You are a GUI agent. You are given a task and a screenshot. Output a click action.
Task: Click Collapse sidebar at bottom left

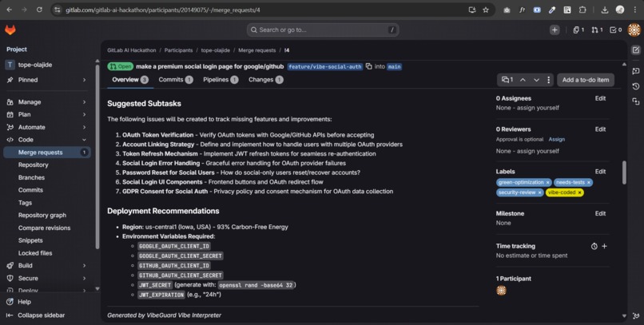click(36, 315)
